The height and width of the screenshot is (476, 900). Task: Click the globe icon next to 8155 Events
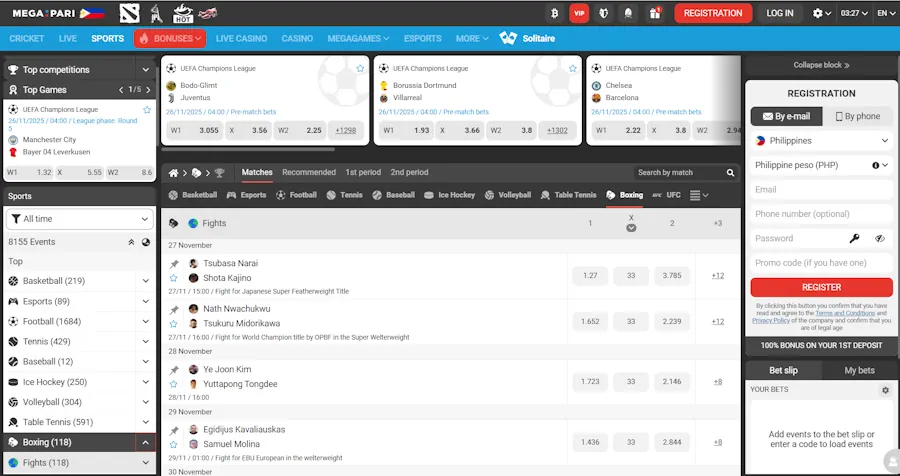pyautogui.click(x=146, y=242)
